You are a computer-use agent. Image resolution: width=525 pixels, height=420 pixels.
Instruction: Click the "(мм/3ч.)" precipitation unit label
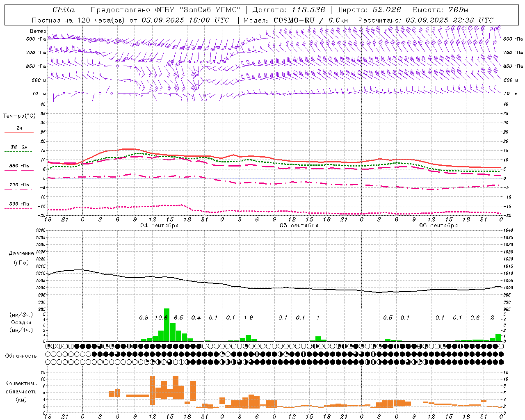21,315
